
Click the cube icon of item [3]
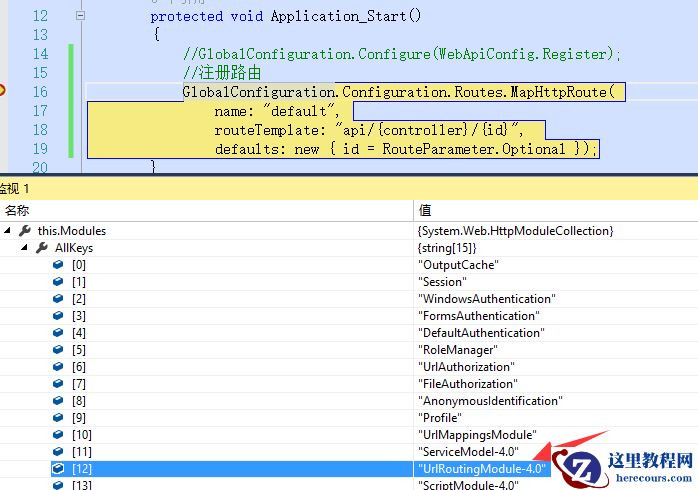[x=58, y=316]
